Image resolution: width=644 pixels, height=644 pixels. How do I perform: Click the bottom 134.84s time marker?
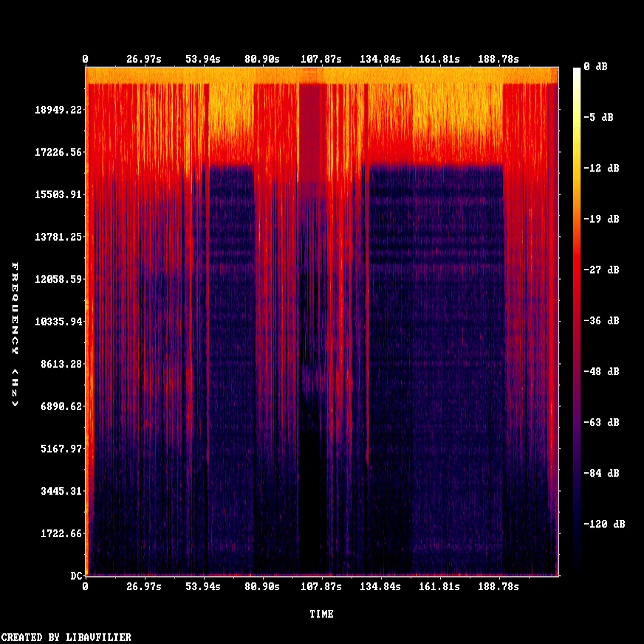pyautogui.click(x=380, y=587)
